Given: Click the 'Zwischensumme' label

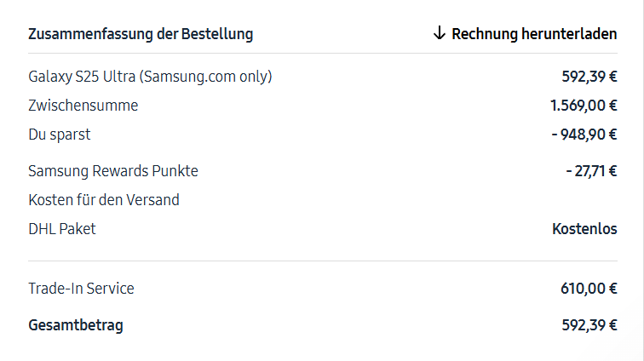Looking at the screenshot, I should coord(83,106).
